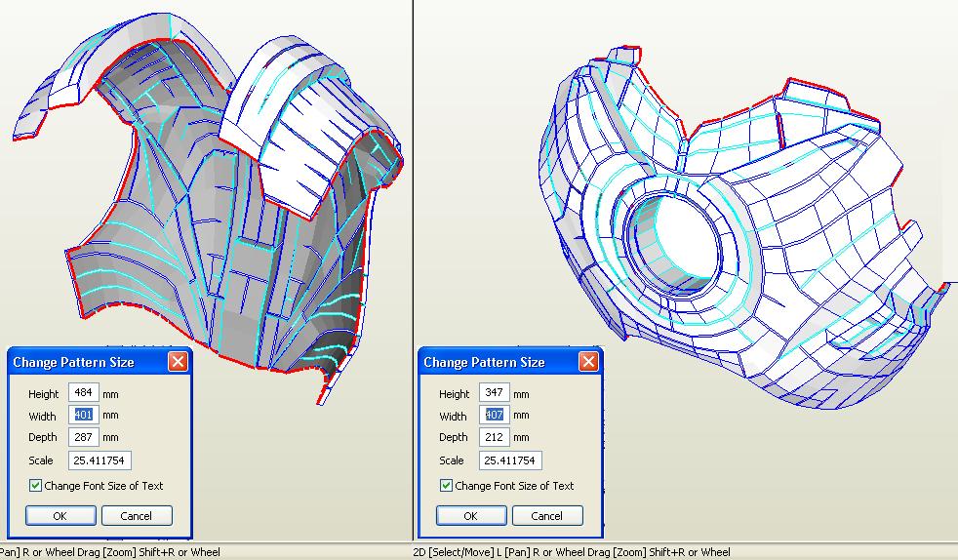Close the right Change Pattern Size dialog
The width and height of the screenshot is (958, 560).
coord(588,362)
